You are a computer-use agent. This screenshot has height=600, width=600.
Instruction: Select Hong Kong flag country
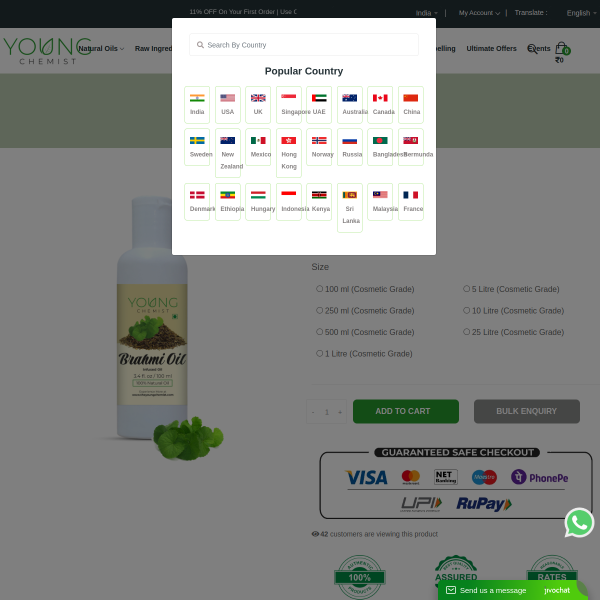coord(289,153)
